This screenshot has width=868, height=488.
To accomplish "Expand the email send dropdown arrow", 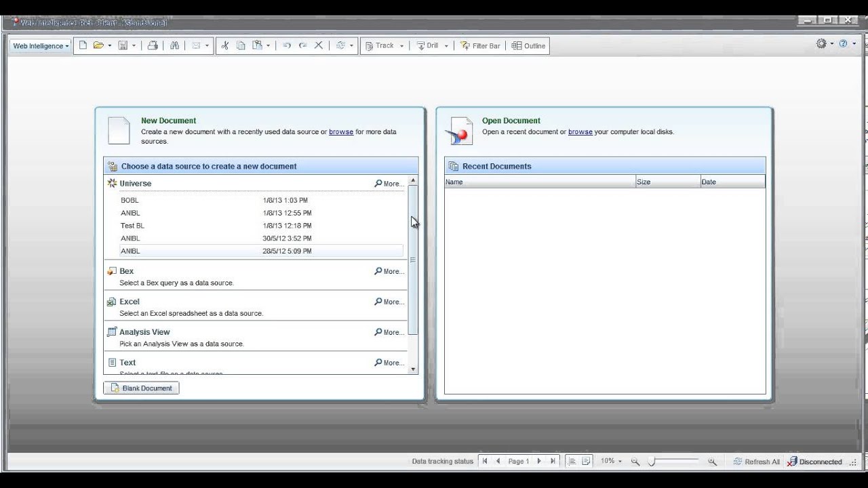I will click(x=207, y=46).
